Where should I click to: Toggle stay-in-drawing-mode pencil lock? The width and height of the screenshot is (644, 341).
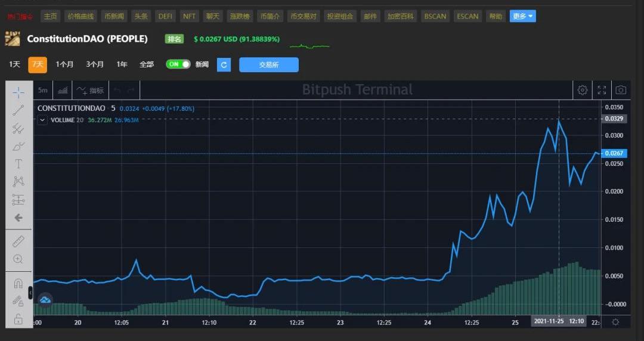pos(18,302)
